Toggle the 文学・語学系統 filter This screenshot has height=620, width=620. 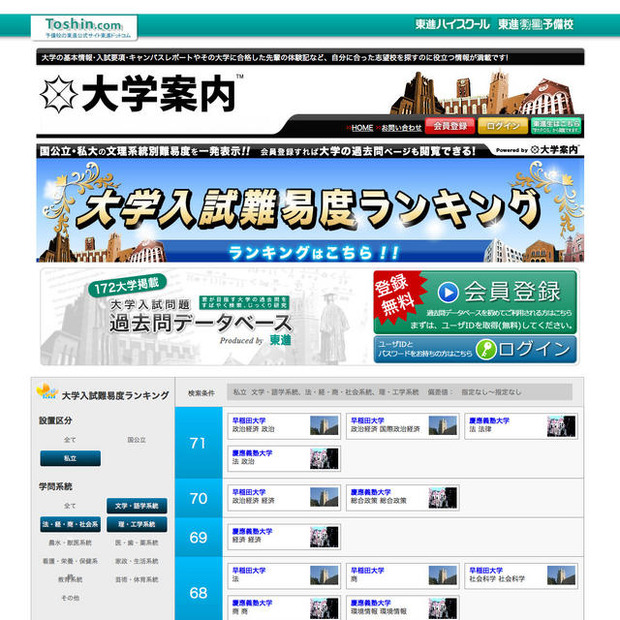[x=137, y=506]
